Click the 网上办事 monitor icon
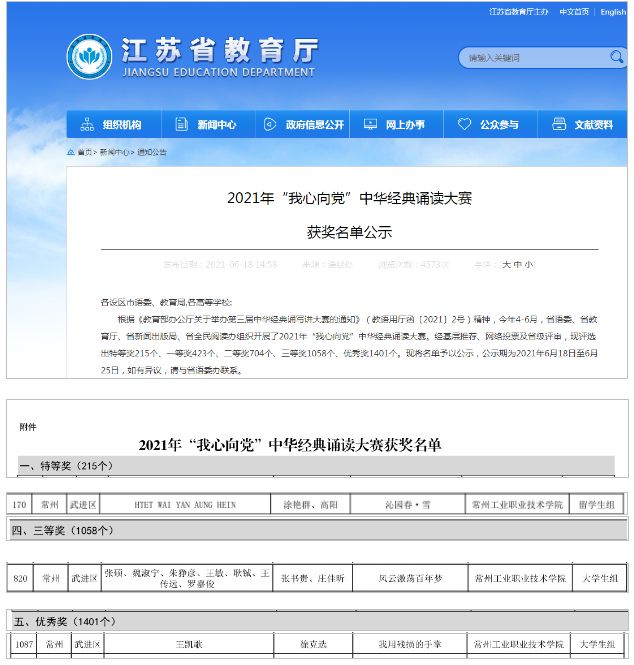This screenshot has height=665, width=634. [370, 125]
